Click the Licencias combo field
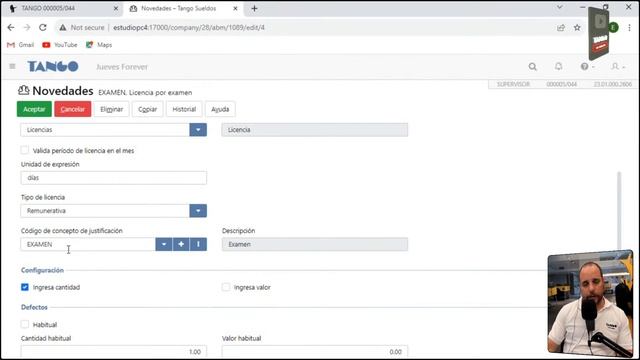Image resolution: width=640 pixels, height=360 pixels. pos(105,130)
